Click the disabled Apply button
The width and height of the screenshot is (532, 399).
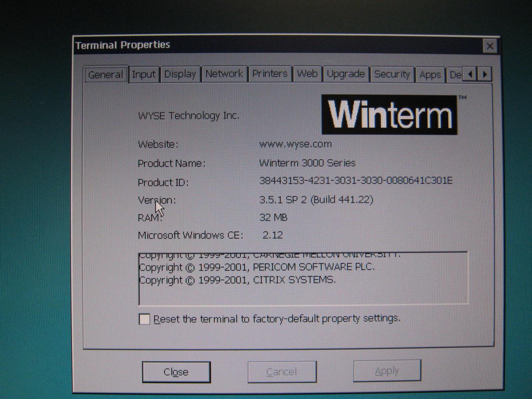click(387, 370)
